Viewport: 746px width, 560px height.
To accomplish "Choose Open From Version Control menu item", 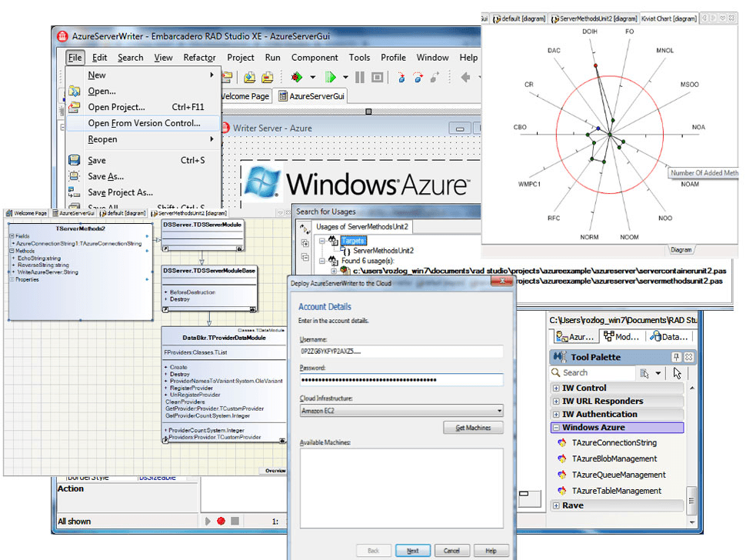I will [144, 123].
